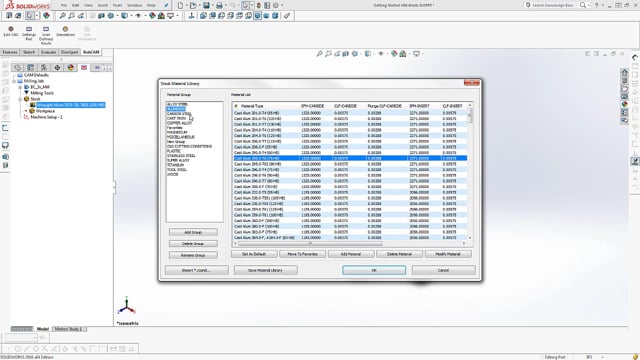Click the Apply Scene icon in toolbar
The image size is (640, 360).
pos(161,16)
